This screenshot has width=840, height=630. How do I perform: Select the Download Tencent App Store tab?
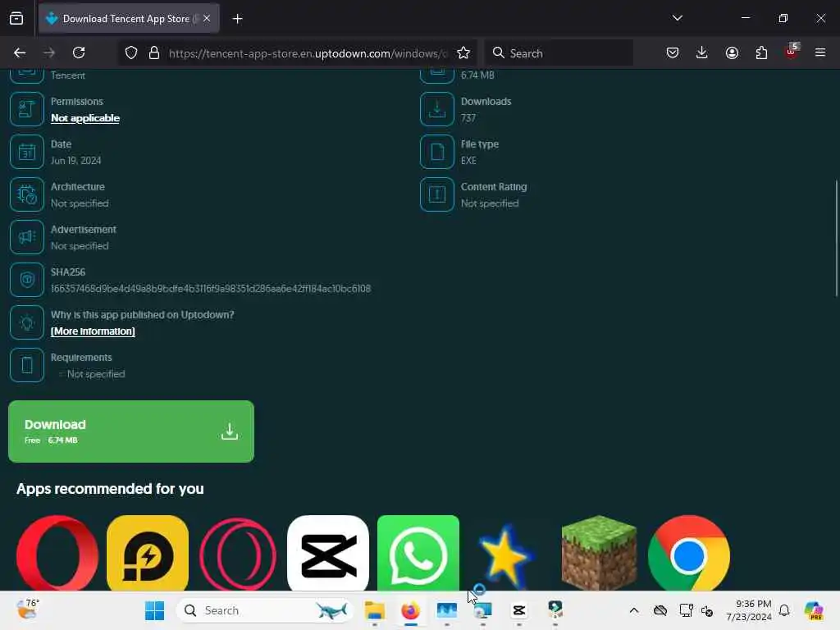(129, 18)
